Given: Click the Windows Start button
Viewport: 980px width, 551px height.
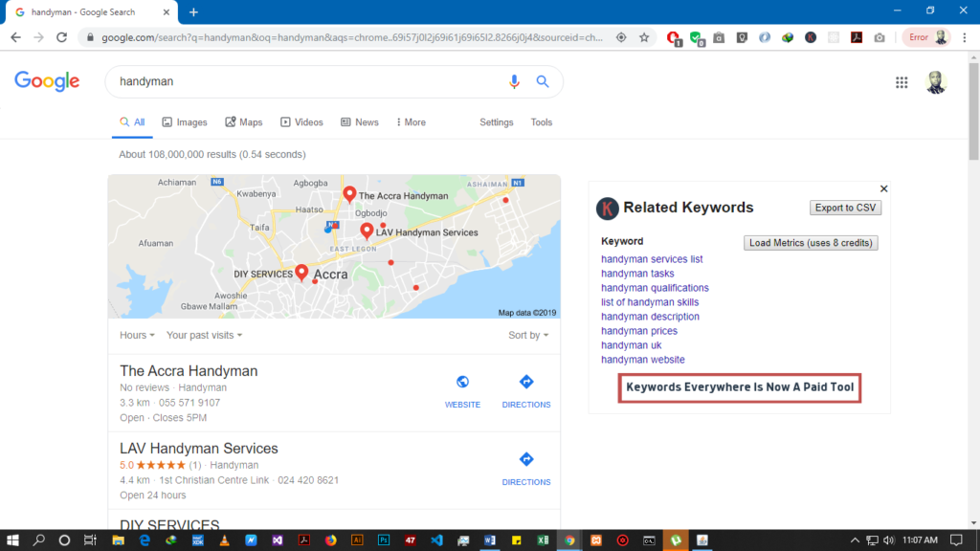Looking at the screenshot, I should pyautogui.click(x=13, y=540).
